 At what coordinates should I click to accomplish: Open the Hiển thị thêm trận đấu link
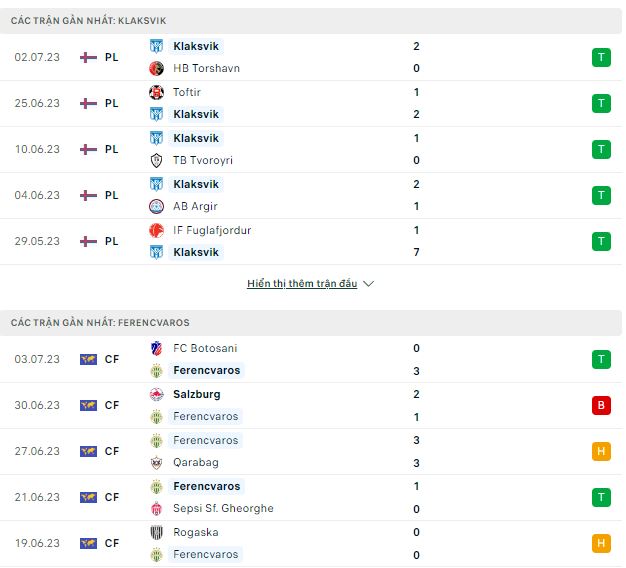click(302, 283)
